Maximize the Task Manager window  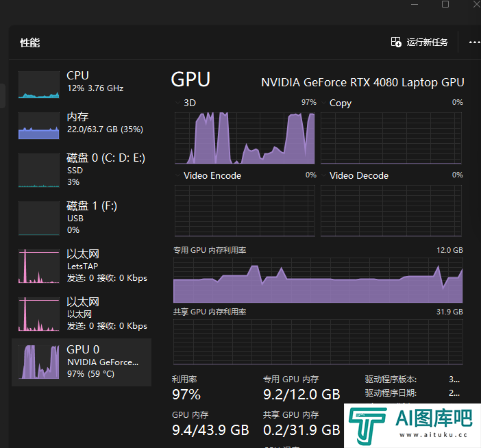click(x=445, y=4)
